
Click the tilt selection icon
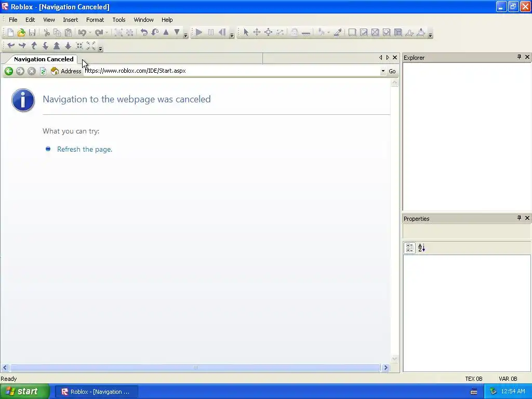[x=155, y=33]
